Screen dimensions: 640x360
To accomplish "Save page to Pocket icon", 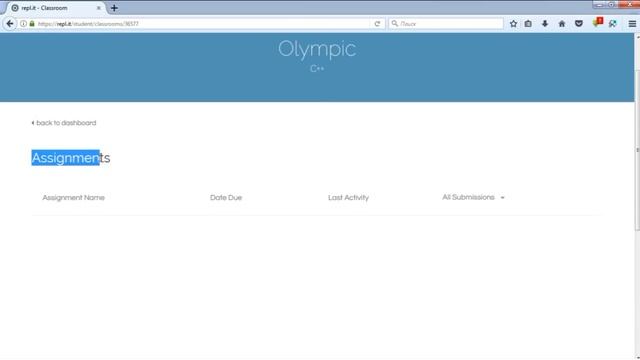I will point(579,24).
